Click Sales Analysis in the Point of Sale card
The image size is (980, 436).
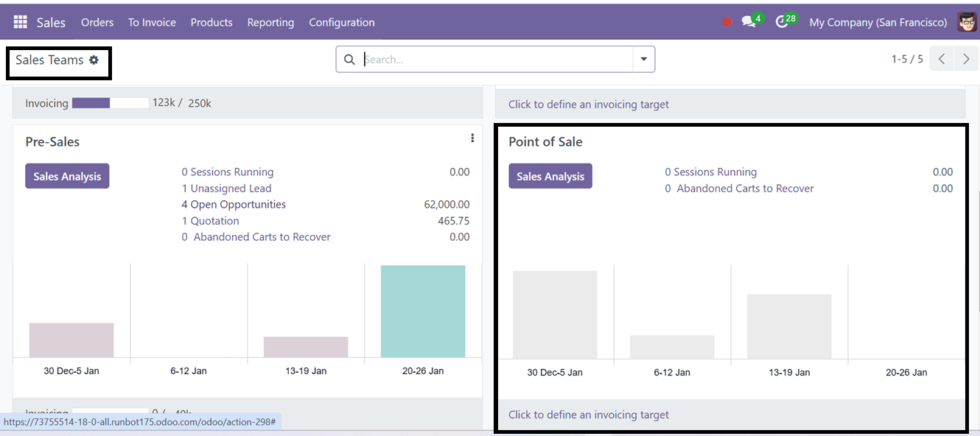click(x=550, y=176)
